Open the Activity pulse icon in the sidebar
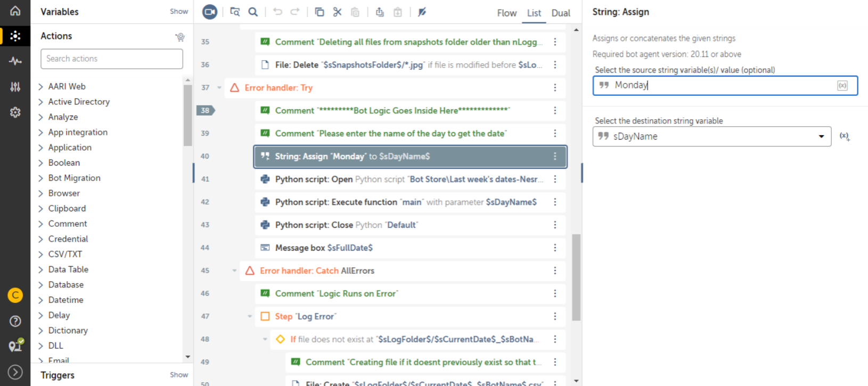The width and height of the screenshot is (868, 386). [15, 61]
